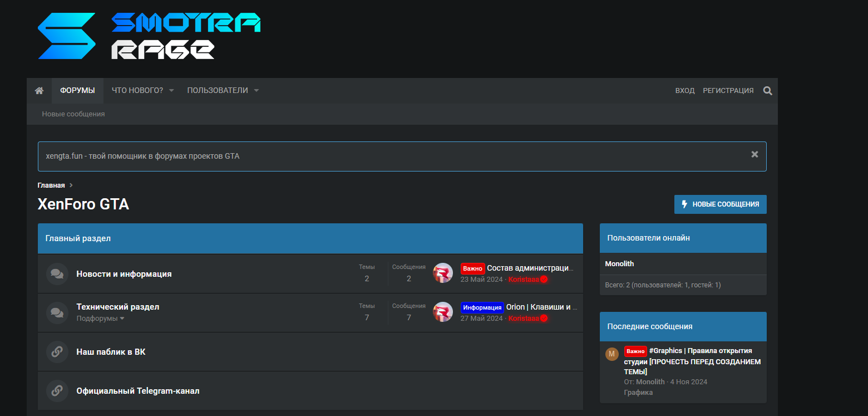Dismiss the xengta.fun notice banner

coord(754,154)
